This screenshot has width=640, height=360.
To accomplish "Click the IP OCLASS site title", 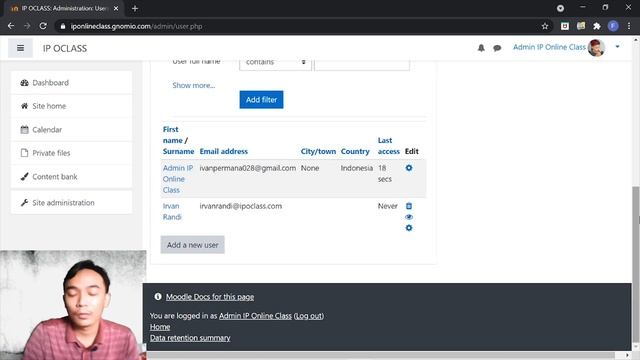I will tap(65, 48).
